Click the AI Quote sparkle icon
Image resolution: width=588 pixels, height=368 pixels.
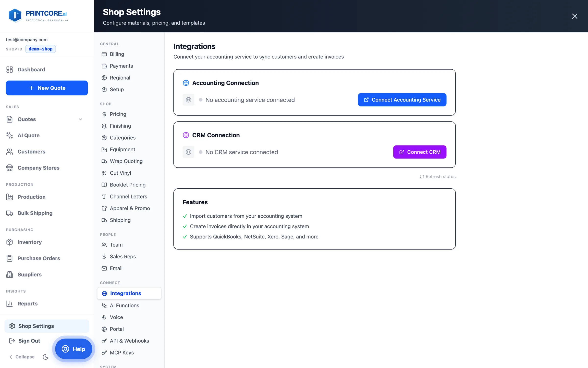pos(10,135)
